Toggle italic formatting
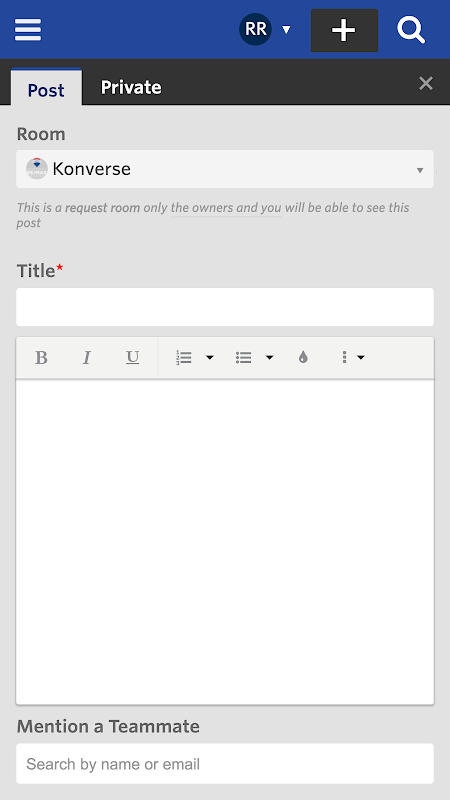The height and width of the screenshot is (800, 450). [x=87, y=358]
